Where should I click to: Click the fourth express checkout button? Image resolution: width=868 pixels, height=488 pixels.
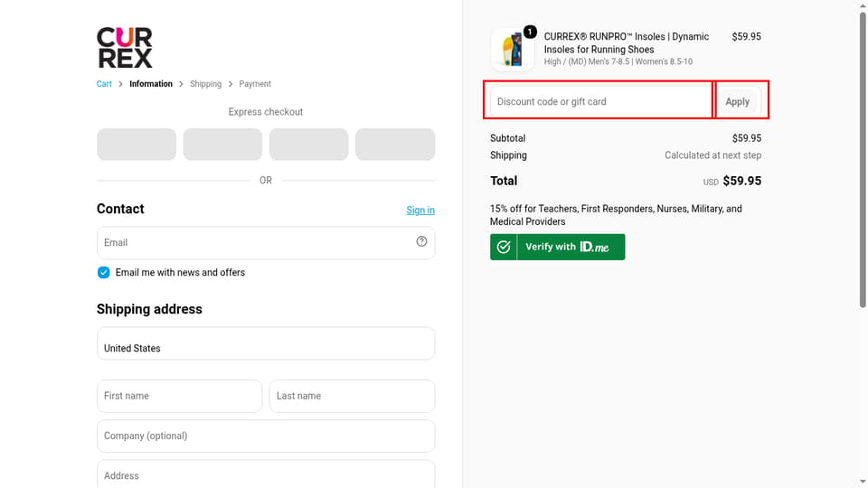click(395, 145)
